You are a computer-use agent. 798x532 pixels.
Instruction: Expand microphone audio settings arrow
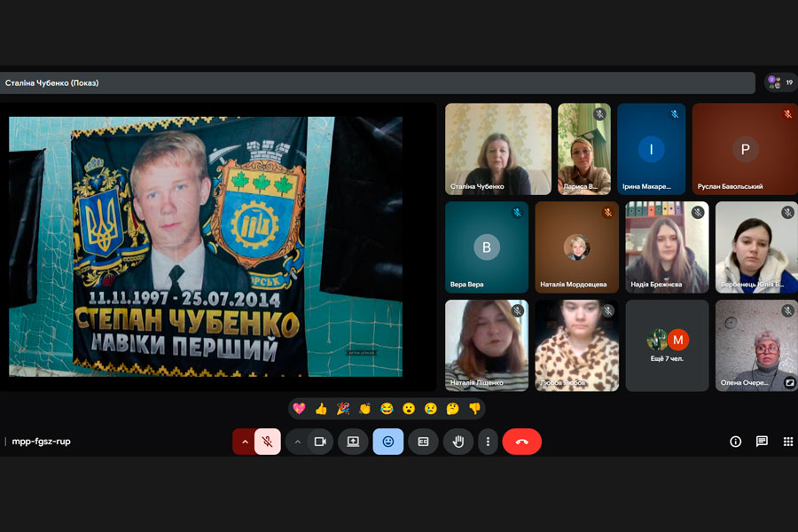click(245, 442)
